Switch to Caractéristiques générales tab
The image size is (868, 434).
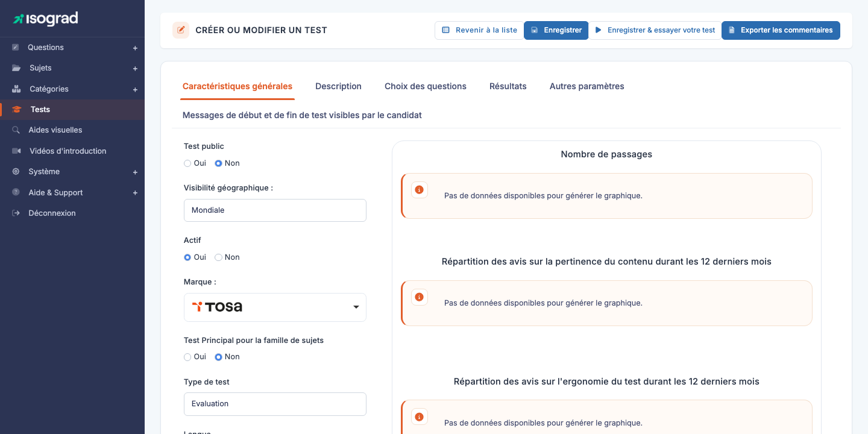(x=237, y=86)
